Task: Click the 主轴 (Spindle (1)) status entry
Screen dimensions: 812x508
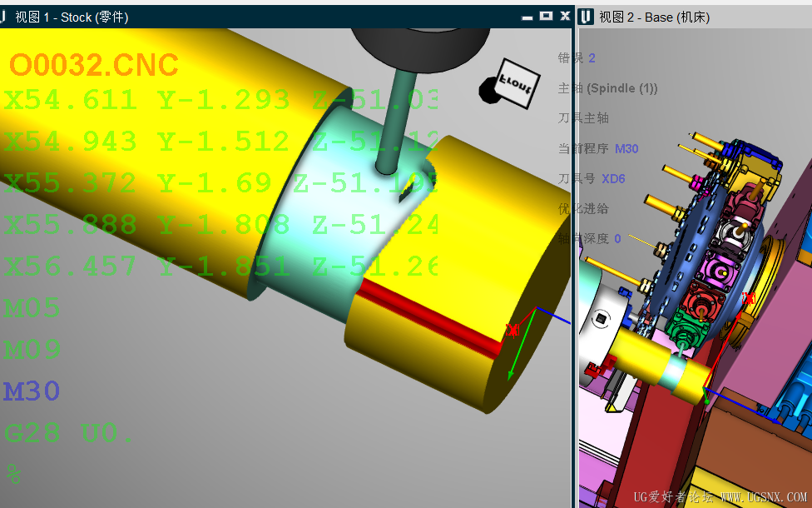Action: click(x=607, y=88)
